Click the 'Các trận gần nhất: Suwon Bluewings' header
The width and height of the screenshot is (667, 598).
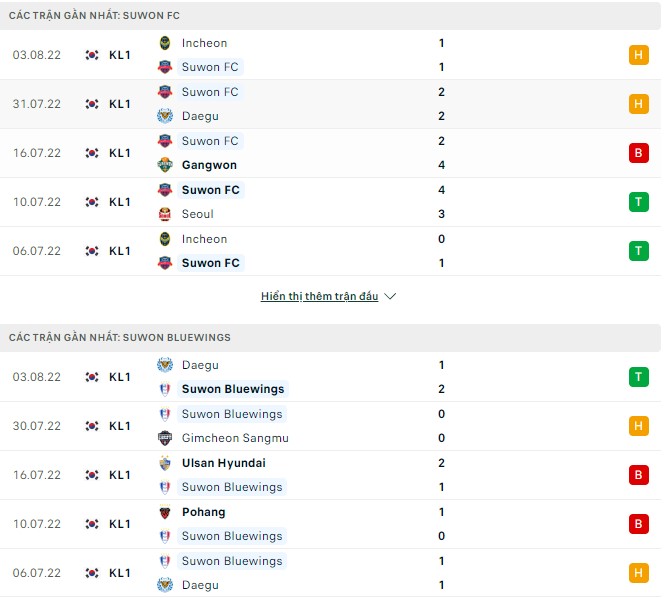coord(119,338)
